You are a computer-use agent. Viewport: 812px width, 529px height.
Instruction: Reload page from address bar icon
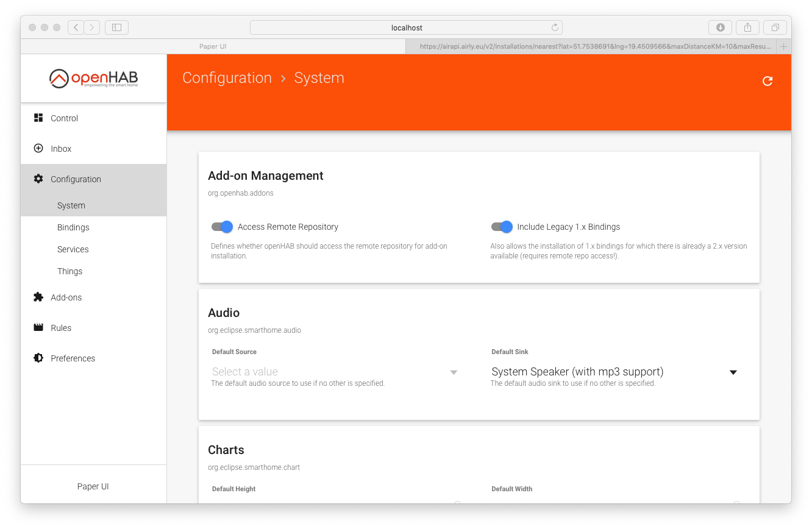[x=555, y=27]
